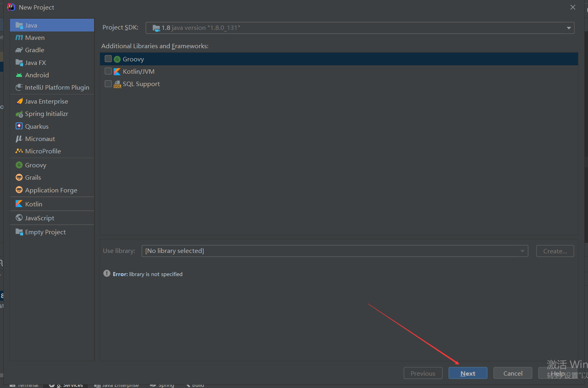
Task: Select 'Android' project type label
Action: [x=37, y=75]
